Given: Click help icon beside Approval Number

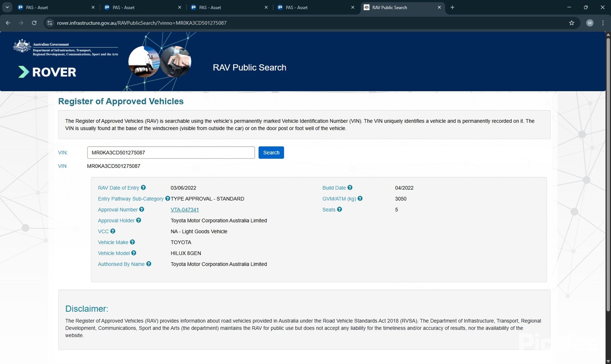Looking at the screenshot, I should [141, 209].
